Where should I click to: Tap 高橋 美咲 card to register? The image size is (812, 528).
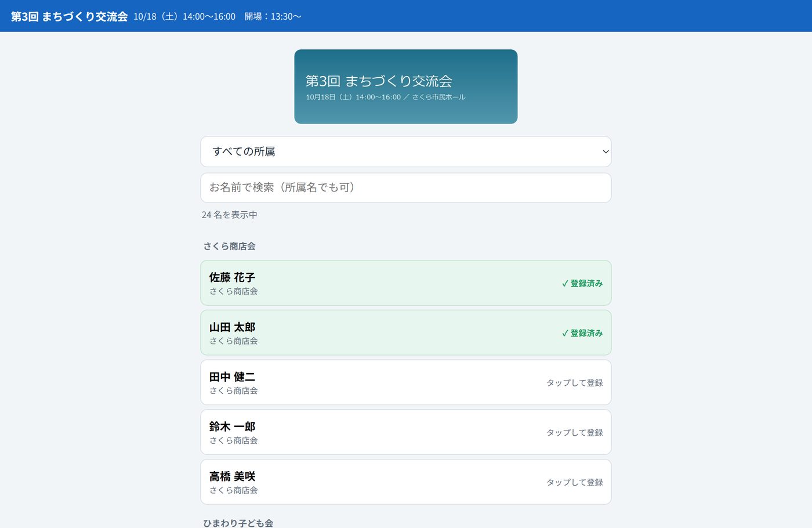pos(406,482)
